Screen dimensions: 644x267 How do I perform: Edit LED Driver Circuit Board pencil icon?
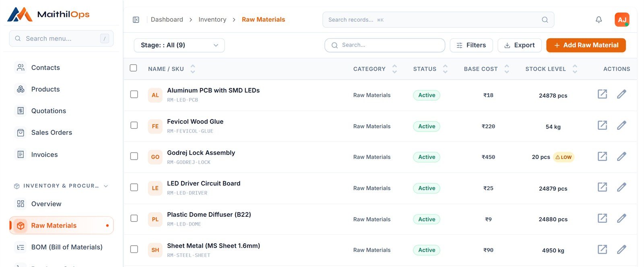pos(621,187)
